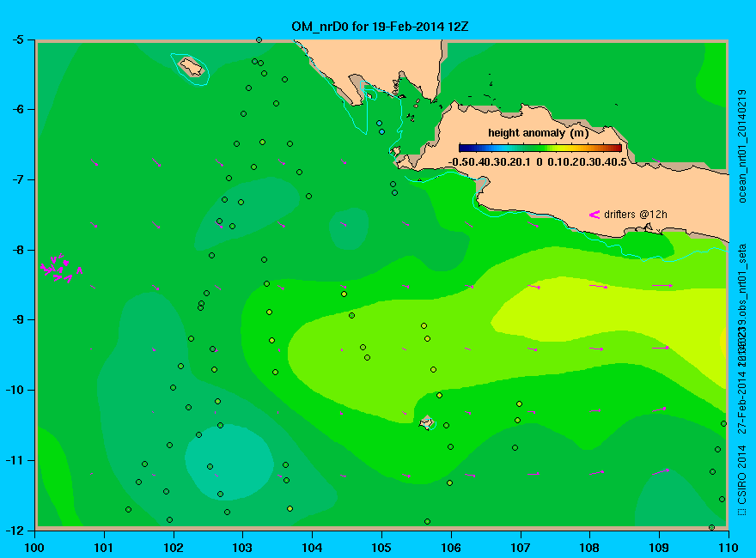Click the 'drifters @12h' legend text
The image size is (756, 558).
point(636,215)
